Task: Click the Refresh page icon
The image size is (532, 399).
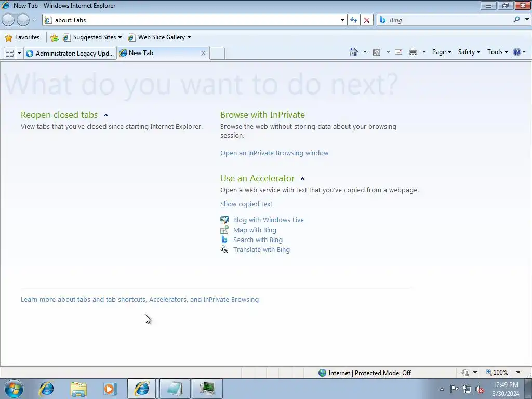Action: click(x=354, y=20)
